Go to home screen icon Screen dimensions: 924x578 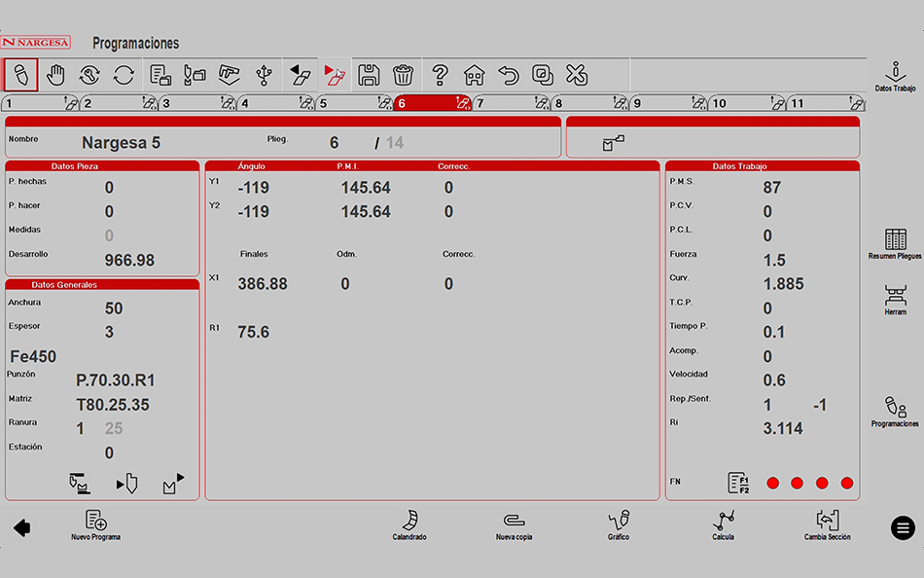474,75
